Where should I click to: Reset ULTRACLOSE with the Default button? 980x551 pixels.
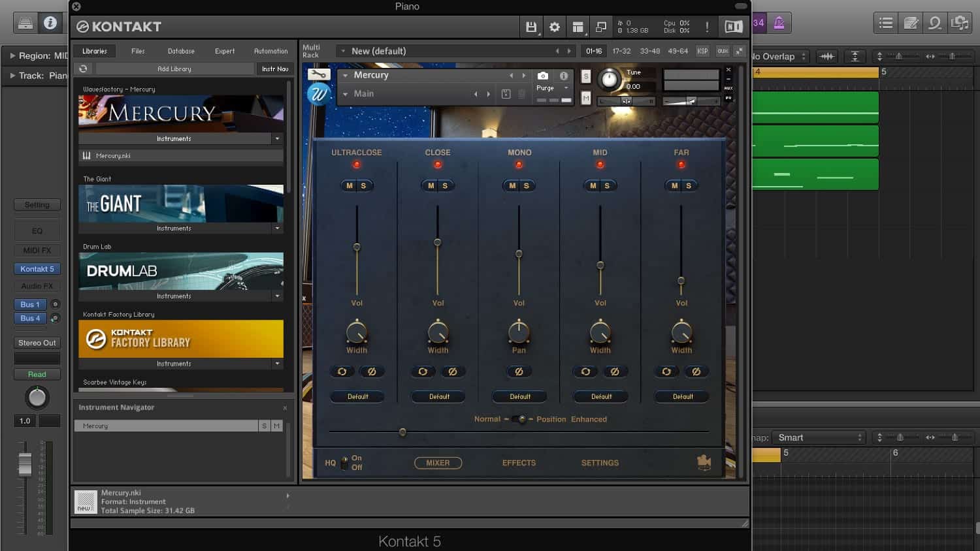pos(357,396)
